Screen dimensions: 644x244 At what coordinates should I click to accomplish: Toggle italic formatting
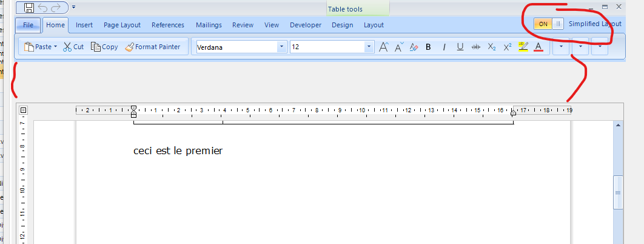(444, 47)
